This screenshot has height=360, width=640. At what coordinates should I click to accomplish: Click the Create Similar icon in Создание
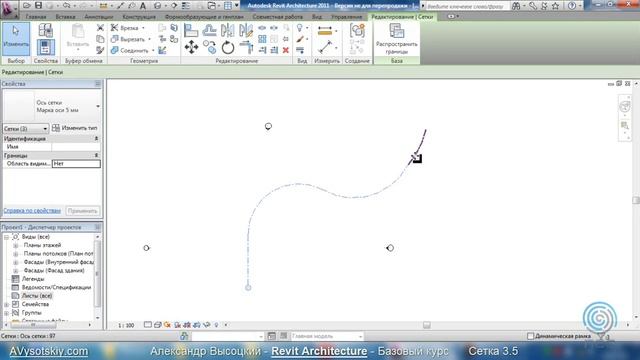coord(357,30)
